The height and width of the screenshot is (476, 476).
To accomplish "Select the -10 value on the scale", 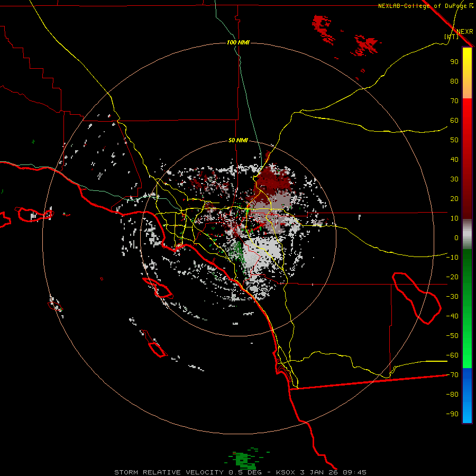I will click(452, 258).
